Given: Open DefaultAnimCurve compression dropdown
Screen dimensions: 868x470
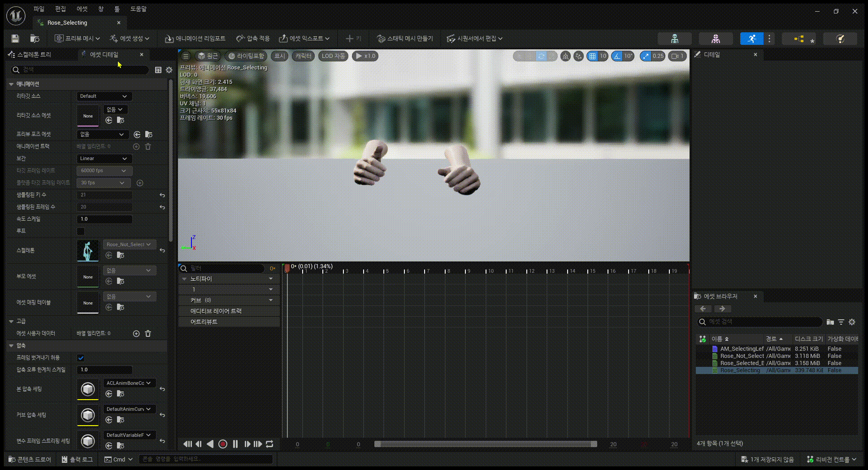Looking at the screenshot, I should point(129,409).
